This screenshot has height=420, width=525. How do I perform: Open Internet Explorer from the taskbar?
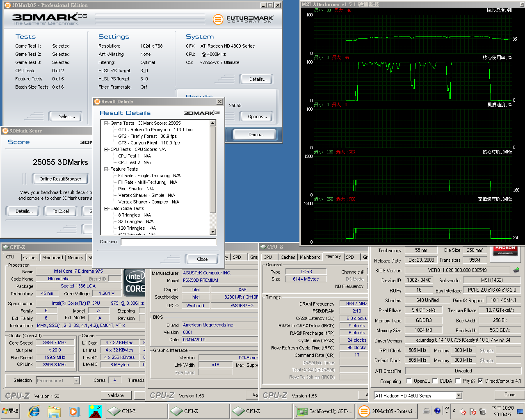point(34,411)
